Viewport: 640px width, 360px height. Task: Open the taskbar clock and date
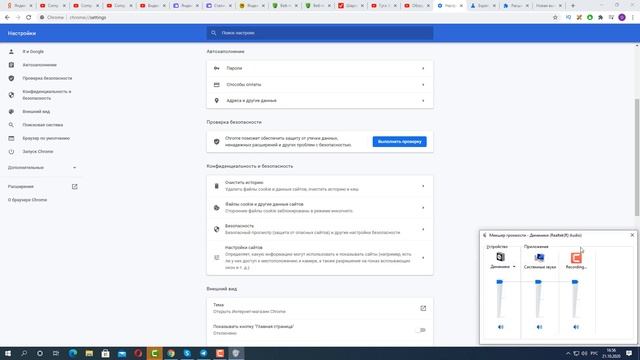tap(611, 353)
